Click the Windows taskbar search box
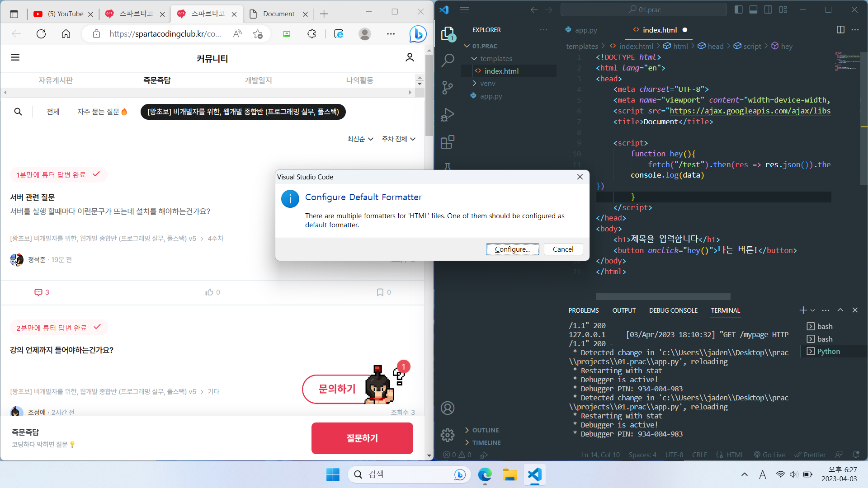868x488 pixels. click(410, 474)
